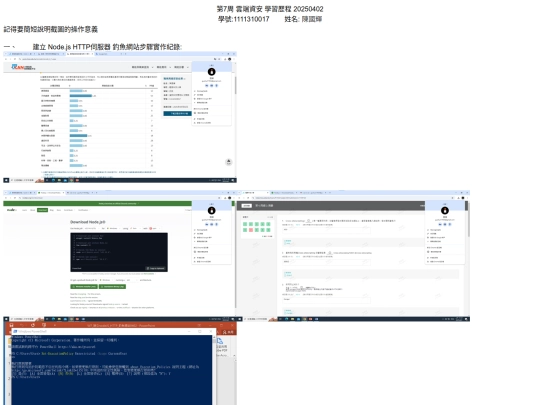Click the student name text beginning with "姓名:"
Screen dimensions: 540x405
303,19
